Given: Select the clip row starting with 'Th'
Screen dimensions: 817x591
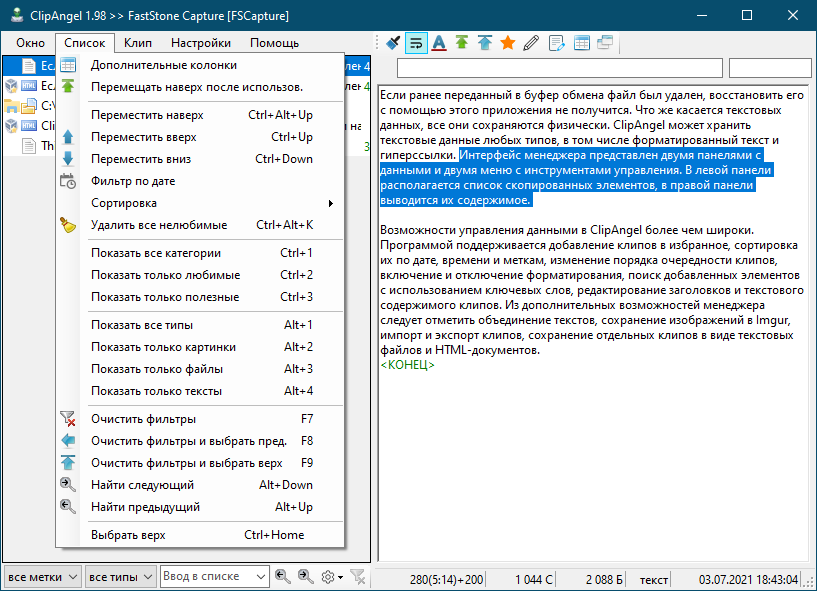Looking at the screenshot, I should click(x=29, y=145).
